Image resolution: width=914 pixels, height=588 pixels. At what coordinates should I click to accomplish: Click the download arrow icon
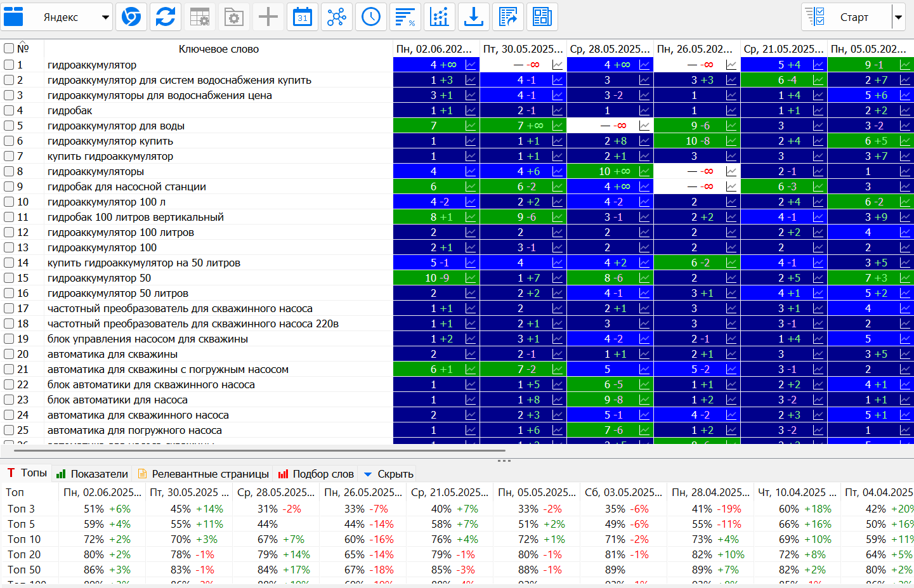(x=474, y=17)
